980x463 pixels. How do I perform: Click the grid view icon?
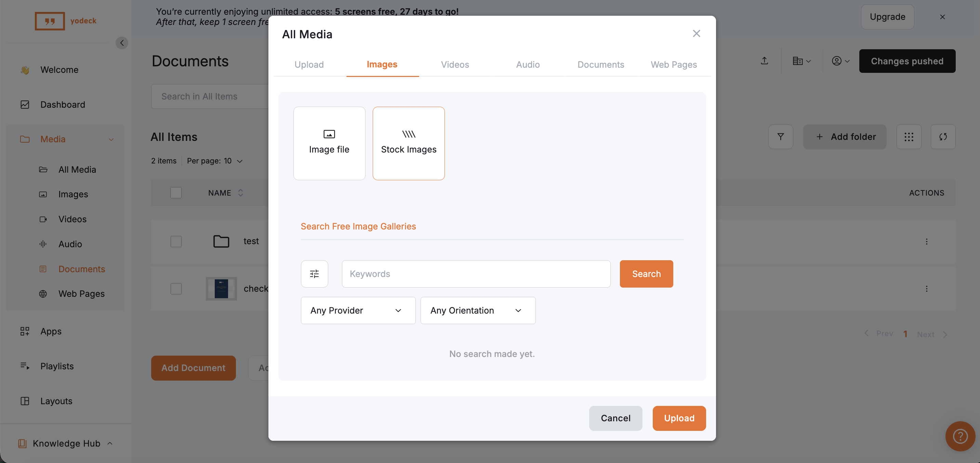[909, 136]
